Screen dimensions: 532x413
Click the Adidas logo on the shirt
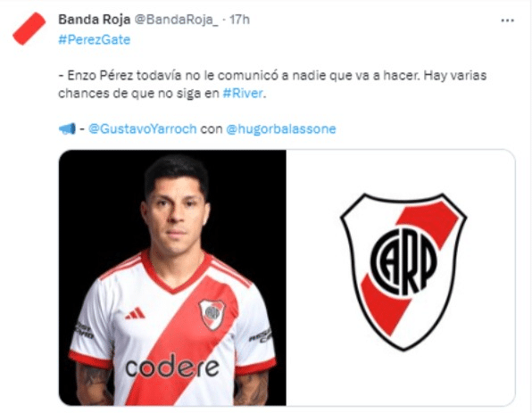135,314
